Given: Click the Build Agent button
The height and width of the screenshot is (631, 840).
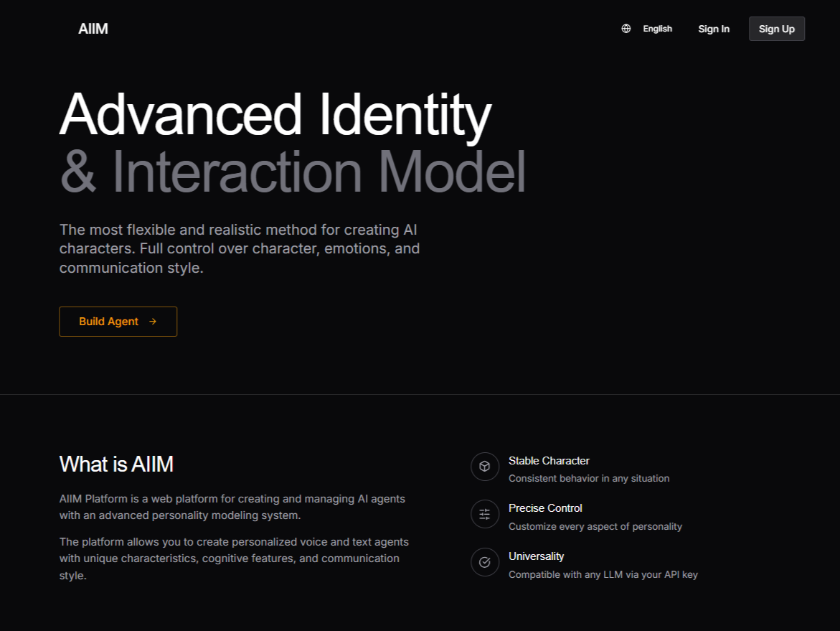Looking at the screenshot, I should pyautogui.click(x=118, y=322).
